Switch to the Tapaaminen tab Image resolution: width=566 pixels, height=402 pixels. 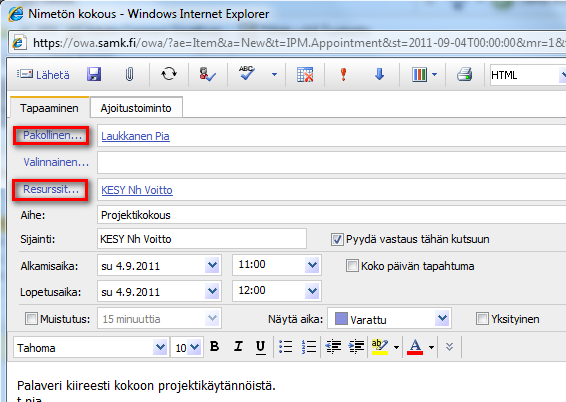(x=49, y=108)
